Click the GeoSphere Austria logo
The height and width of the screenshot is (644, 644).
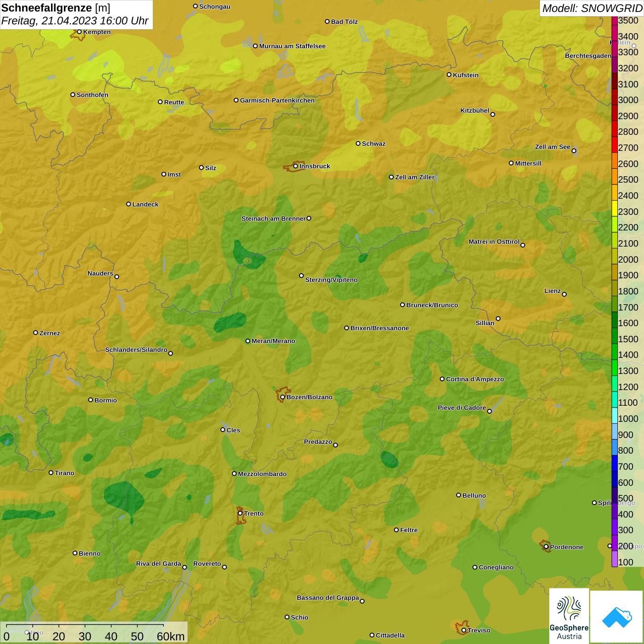pos(569,616)
